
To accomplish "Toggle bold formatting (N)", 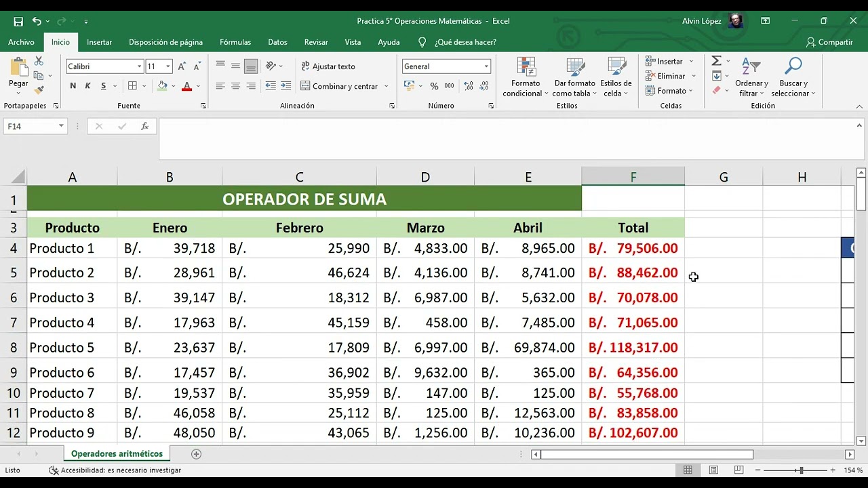I will click(73, 86).
